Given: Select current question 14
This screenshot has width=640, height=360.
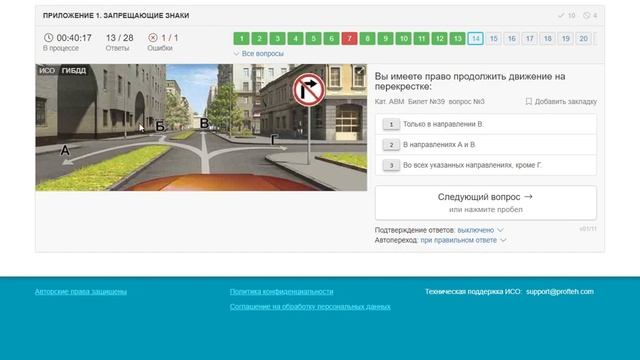Looking at the screenshot, I should point(476,38).
